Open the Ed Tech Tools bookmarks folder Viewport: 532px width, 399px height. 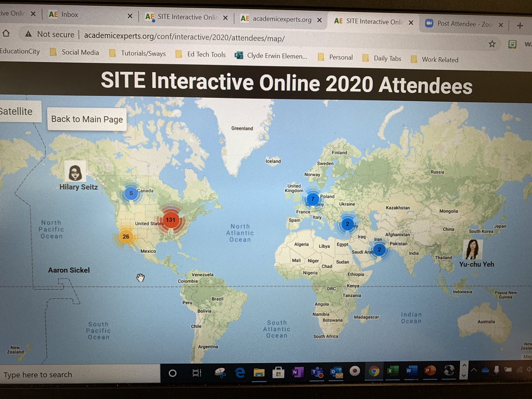(x=200, y=54)
